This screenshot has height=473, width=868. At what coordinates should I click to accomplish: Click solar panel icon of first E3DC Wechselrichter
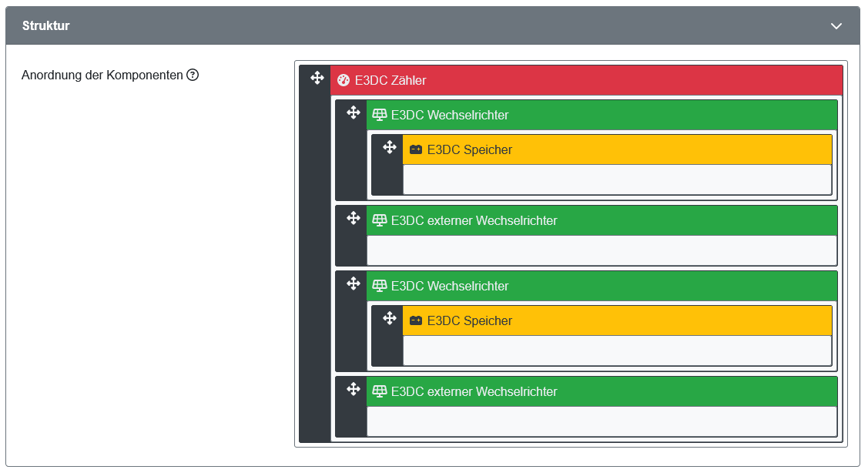(379, 115)
